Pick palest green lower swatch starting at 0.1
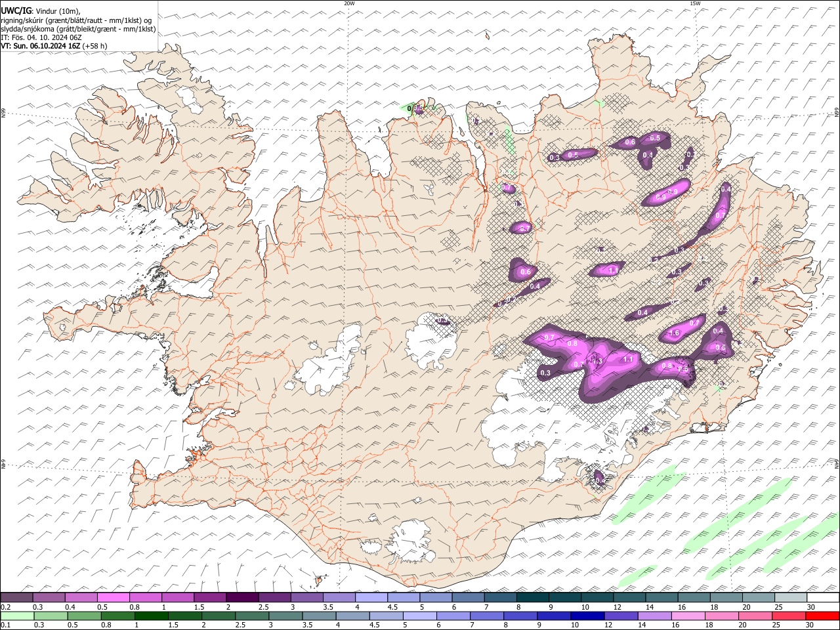 (x=17, y=616)
